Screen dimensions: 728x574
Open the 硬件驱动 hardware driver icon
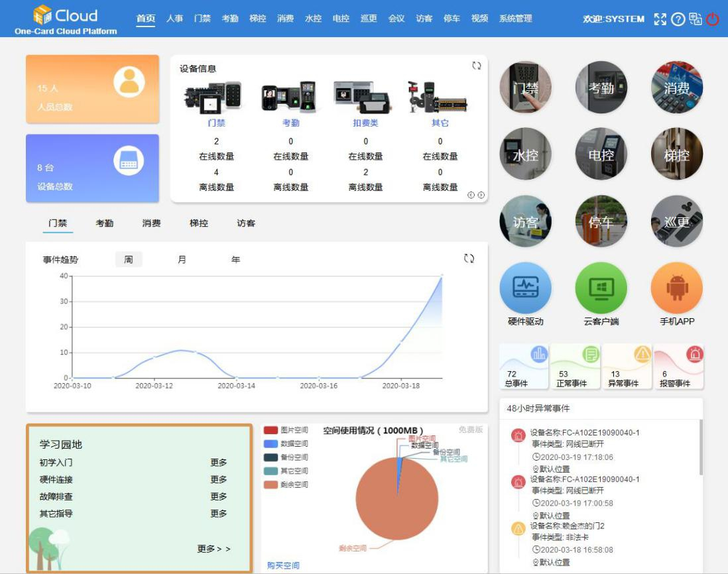click(x=525, y=288)
